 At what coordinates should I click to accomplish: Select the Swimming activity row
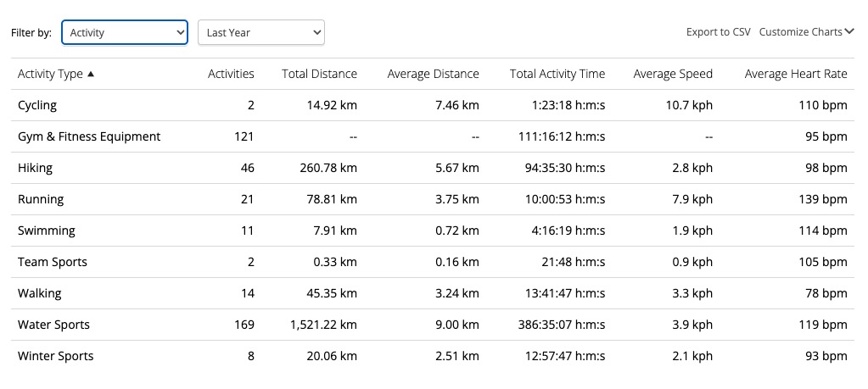point(47,231)
